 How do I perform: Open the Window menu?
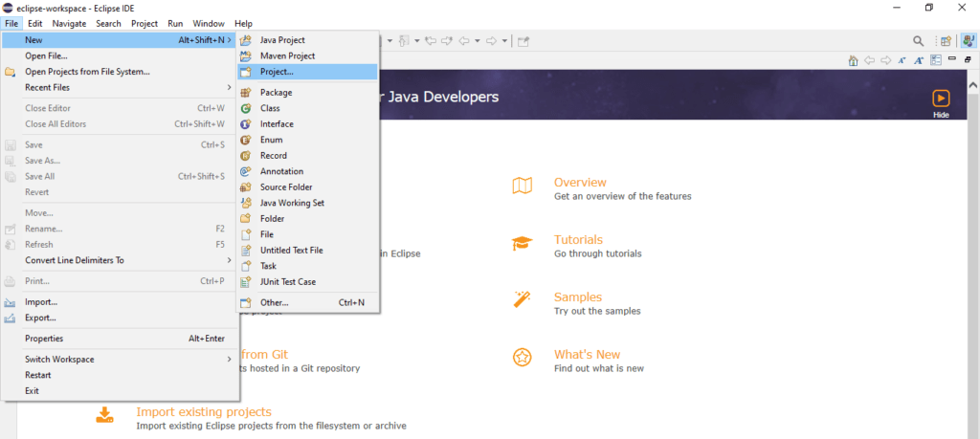209,24
